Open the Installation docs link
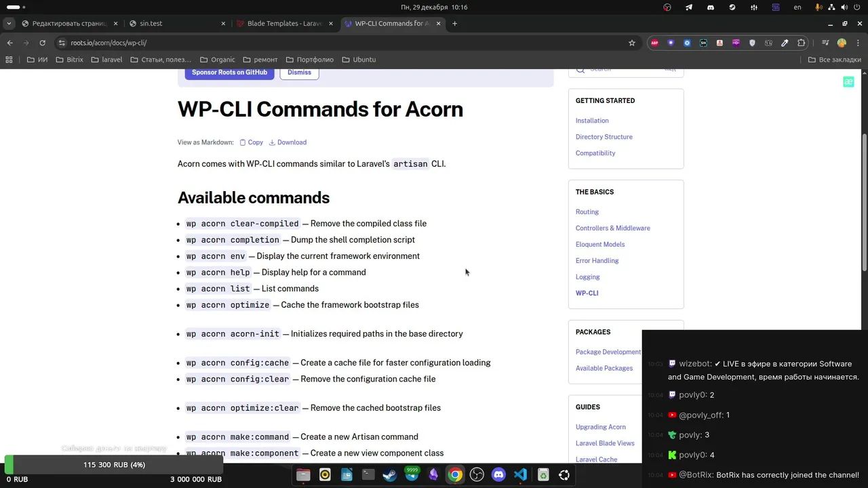This screenshot has height=488, width=868. [592, 121]
